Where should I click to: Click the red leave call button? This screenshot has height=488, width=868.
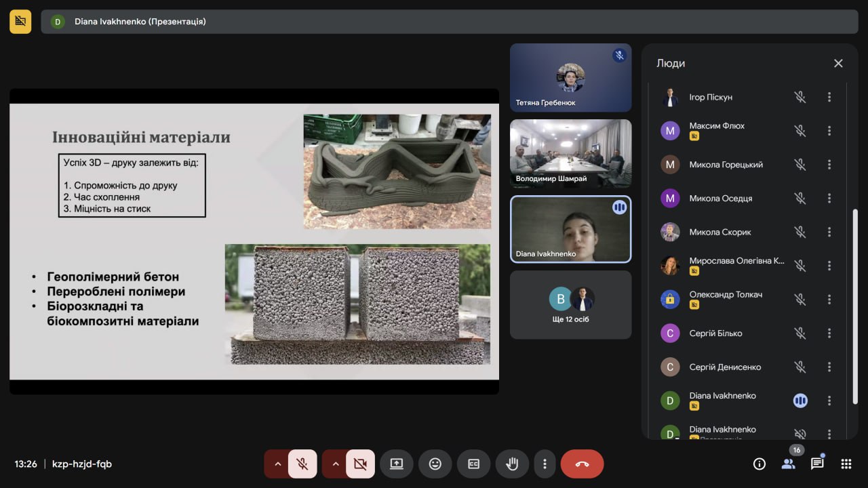pos(582,464)
